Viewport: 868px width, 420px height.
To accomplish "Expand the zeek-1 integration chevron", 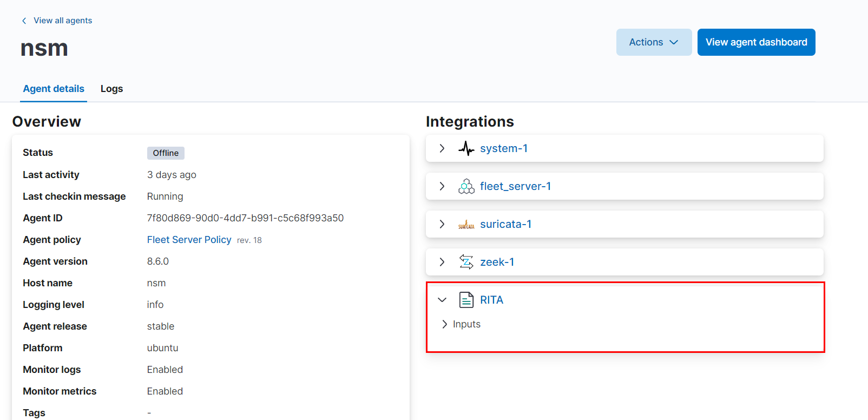I will (442, 262).
